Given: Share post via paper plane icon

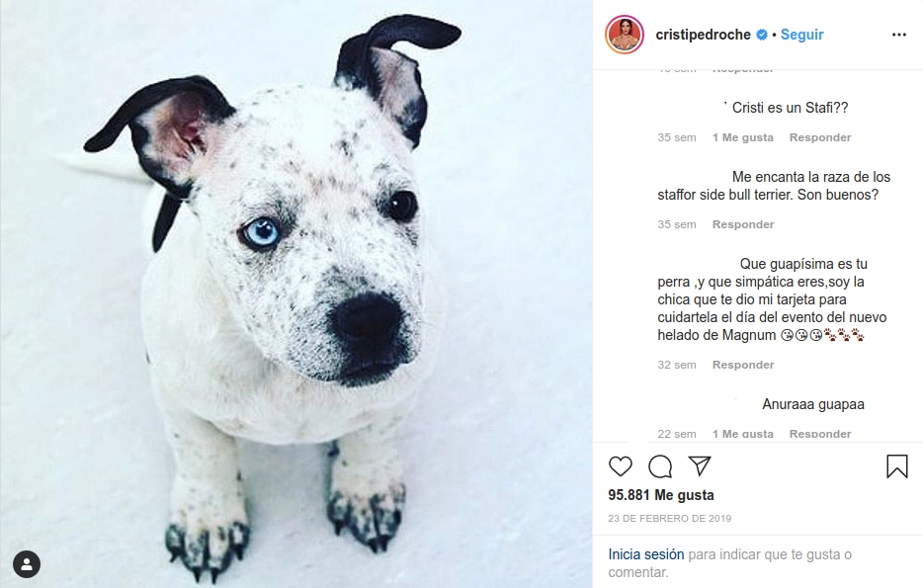Looking at the screenshot, I should pyautogui.click(x=700, y=466).
